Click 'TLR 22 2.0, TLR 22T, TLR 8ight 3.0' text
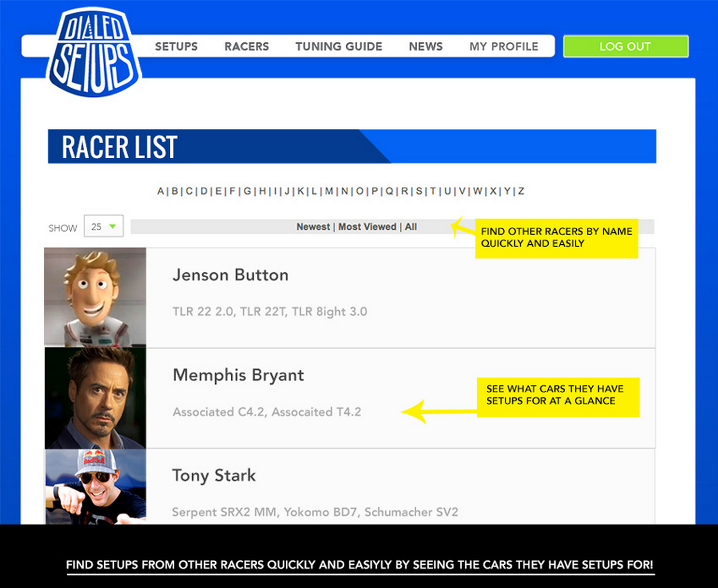The image size is (718, 588). [270, 311]
